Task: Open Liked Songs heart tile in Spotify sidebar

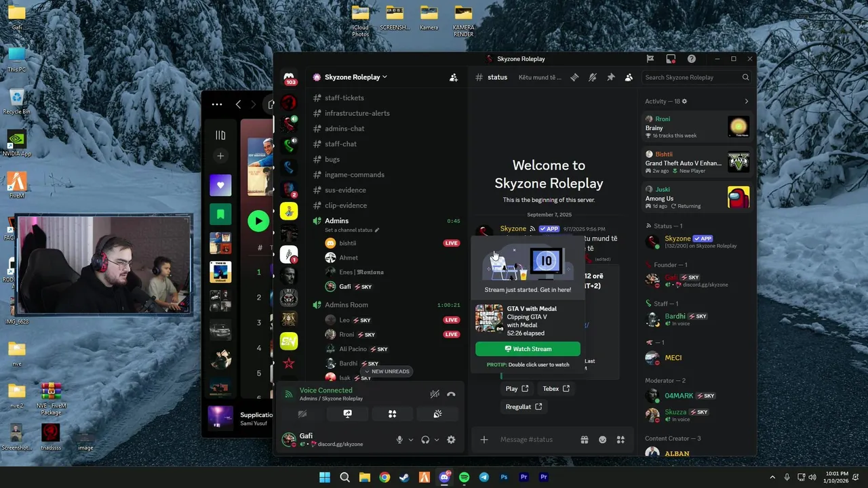Action: [220, 185]
